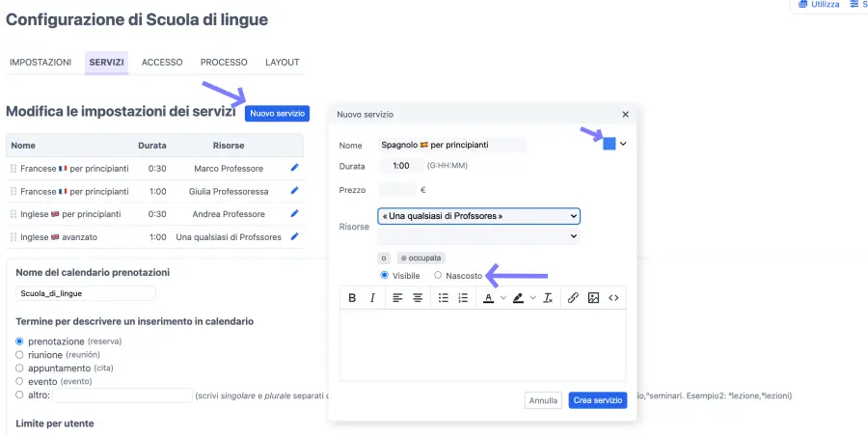This screenshot has height=435, width=868.
Task: Switch to the PROCESSO tab
Action: point(224,63)
